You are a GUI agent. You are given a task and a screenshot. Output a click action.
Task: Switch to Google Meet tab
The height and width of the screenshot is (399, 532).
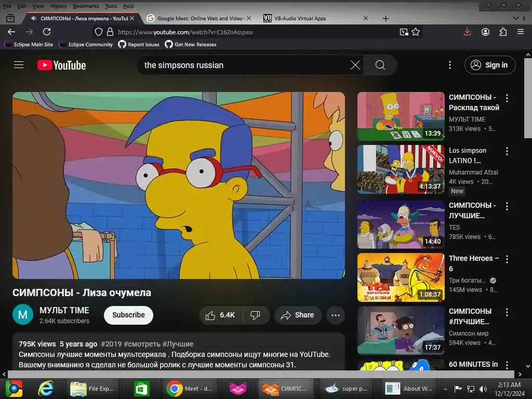pos(199,18)
